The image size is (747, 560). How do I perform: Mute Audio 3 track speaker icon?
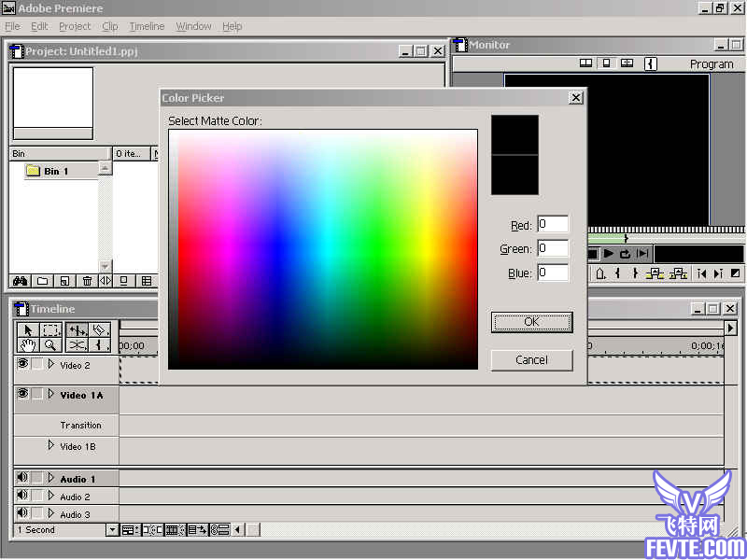[x=22, y=513]
